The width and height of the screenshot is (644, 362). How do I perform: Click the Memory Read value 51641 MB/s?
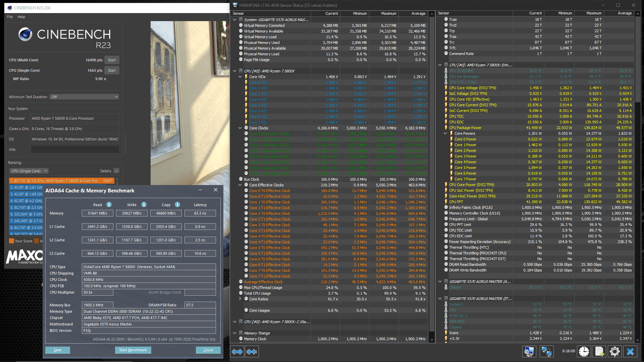[98, 213]
